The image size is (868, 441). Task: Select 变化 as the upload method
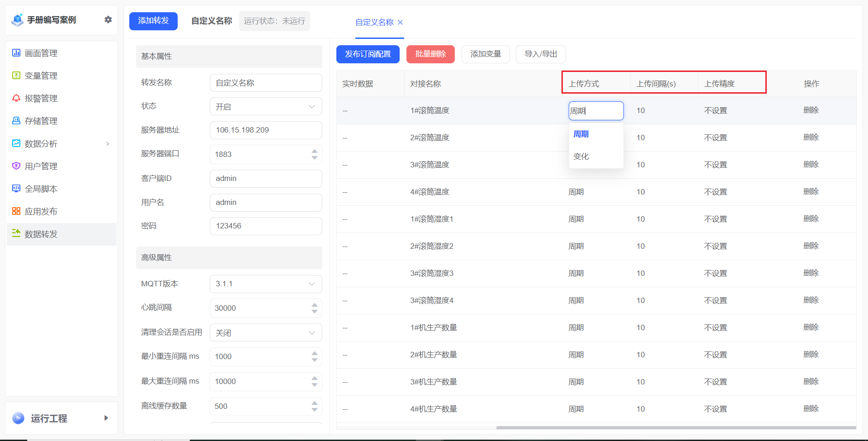click(581, 156)
